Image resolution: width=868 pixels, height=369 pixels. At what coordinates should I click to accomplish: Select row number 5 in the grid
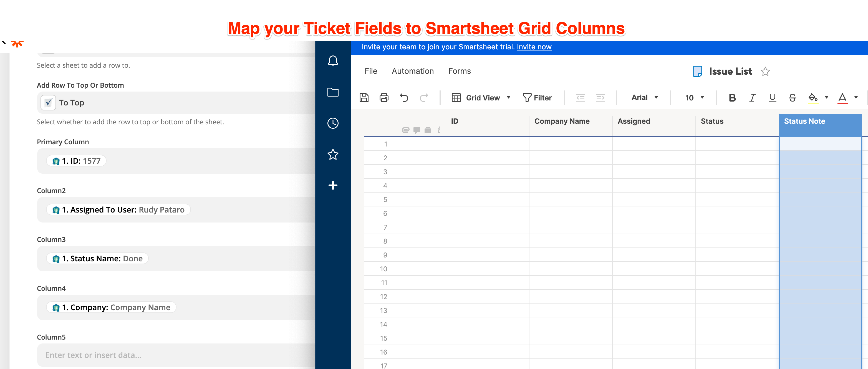point(385,199)
